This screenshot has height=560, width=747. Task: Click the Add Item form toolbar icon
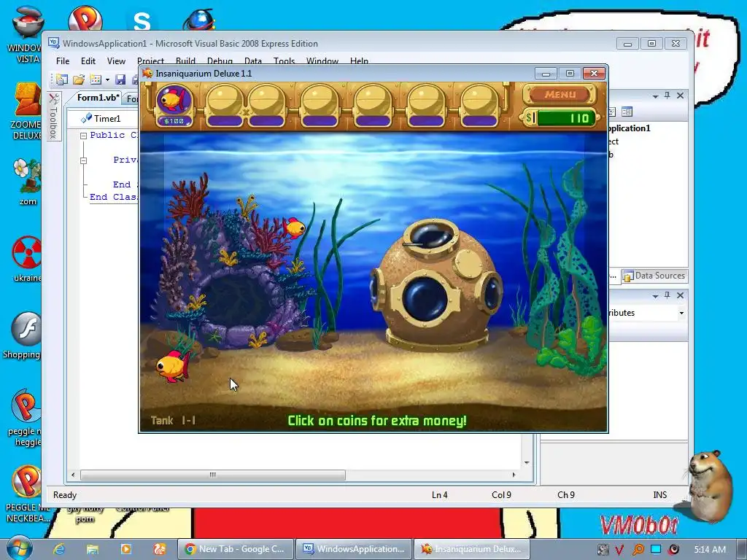(96, 79)
